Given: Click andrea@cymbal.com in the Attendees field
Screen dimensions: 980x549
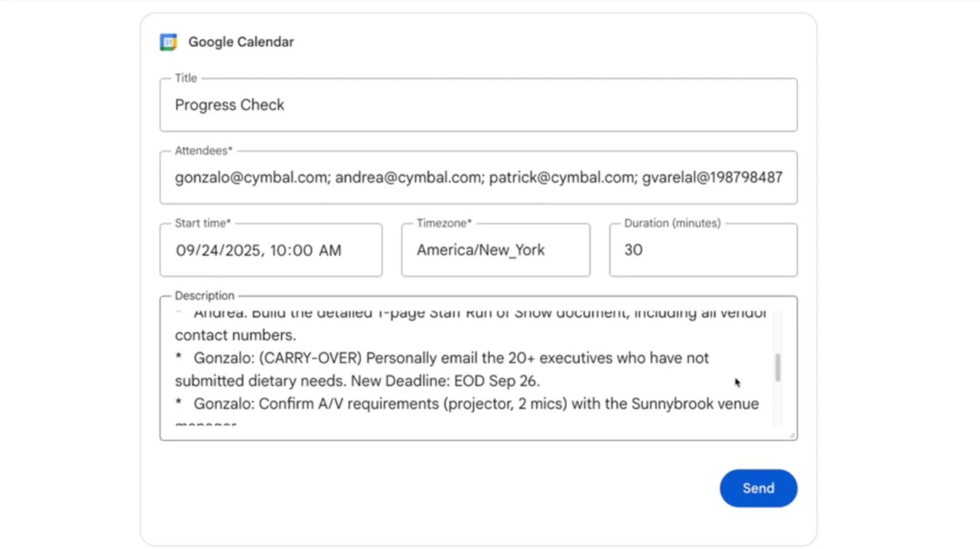Looking at the screenshot, I should [409, 178].
